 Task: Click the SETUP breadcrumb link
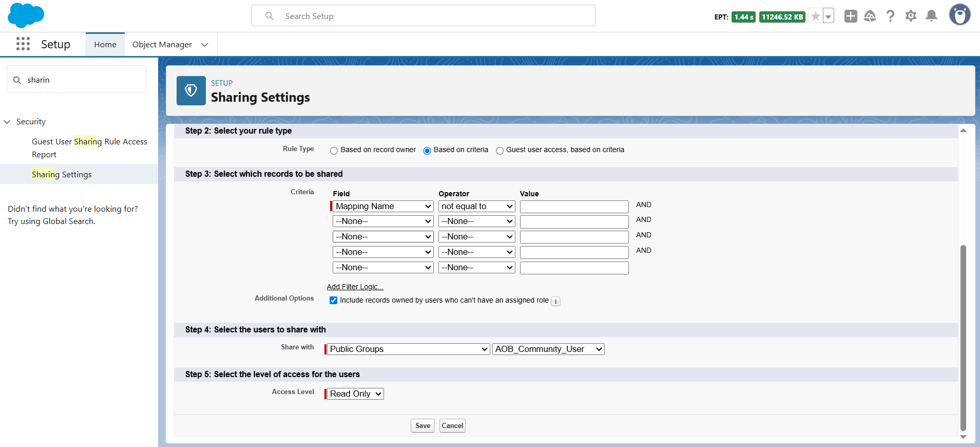[x=222, y=83]
